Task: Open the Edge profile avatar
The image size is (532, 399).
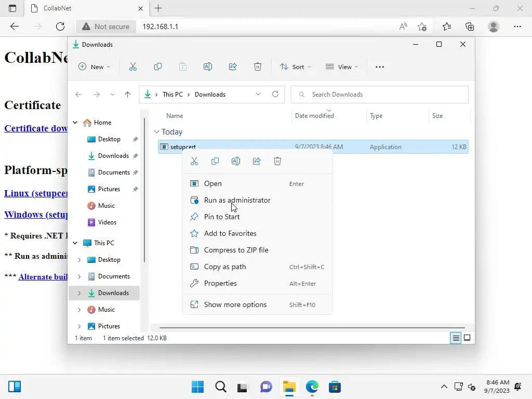Action: [x=494, y=26]
